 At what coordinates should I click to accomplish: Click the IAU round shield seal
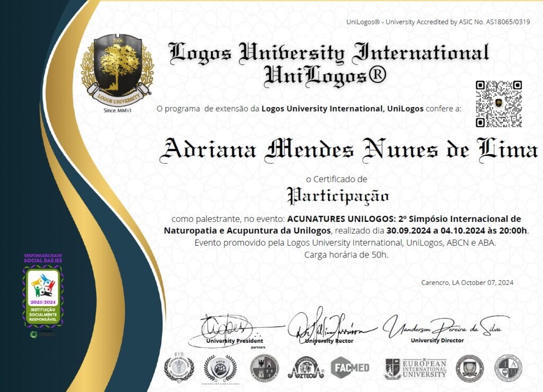[x=508, y=369]
